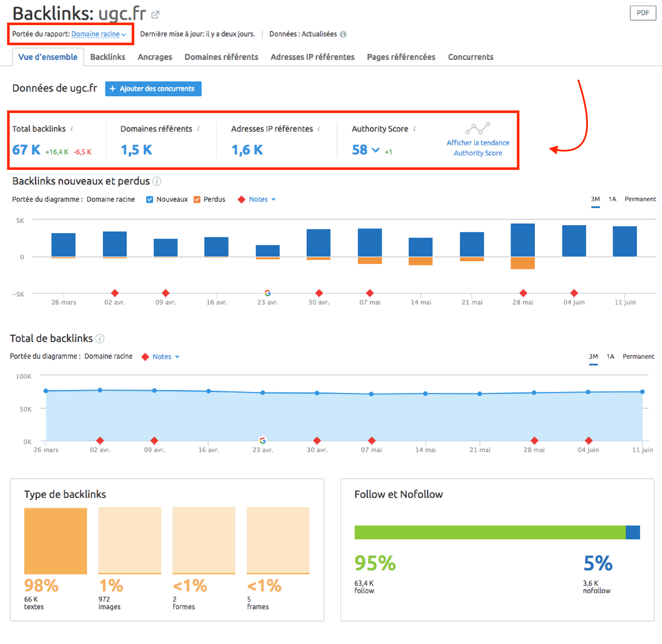Click red note marker at 02 avr. in line chart
Viewport: 662px width, 644px height.
(100, 441)
